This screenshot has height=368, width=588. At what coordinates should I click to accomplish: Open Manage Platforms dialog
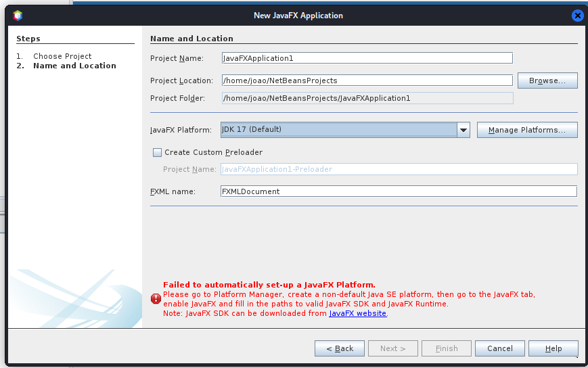pyautogui.click(x=527, y=130)
